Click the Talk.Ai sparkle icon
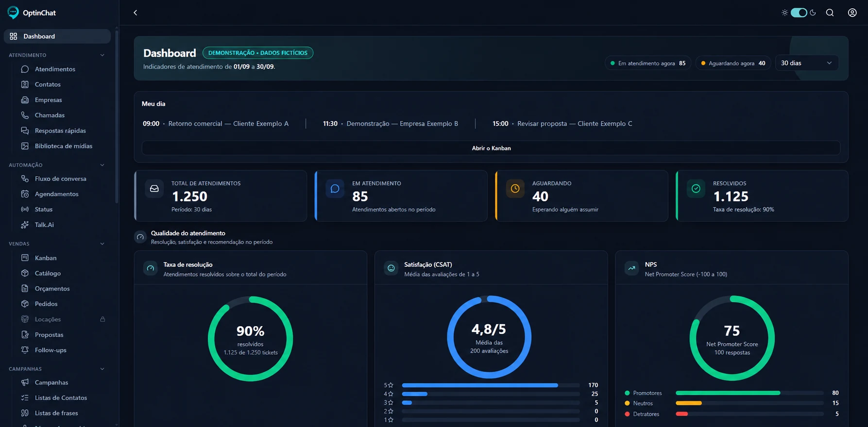This screenshot has height=427, width=868. 25,225
